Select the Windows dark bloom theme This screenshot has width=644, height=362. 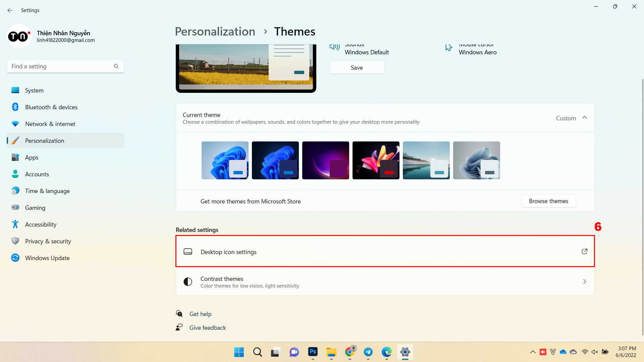pyautogui.click(x=275, y=160)
